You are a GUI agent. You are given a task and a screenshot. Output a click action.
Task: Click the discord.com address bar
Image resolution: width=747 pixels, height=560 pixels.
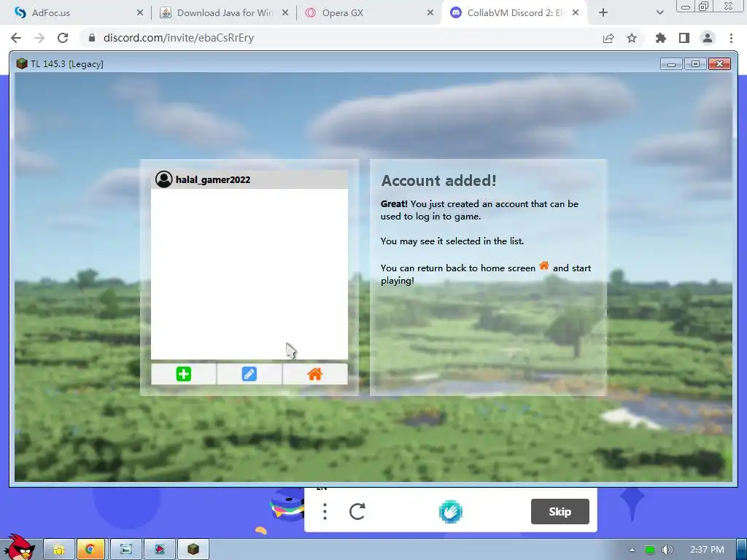338,38
